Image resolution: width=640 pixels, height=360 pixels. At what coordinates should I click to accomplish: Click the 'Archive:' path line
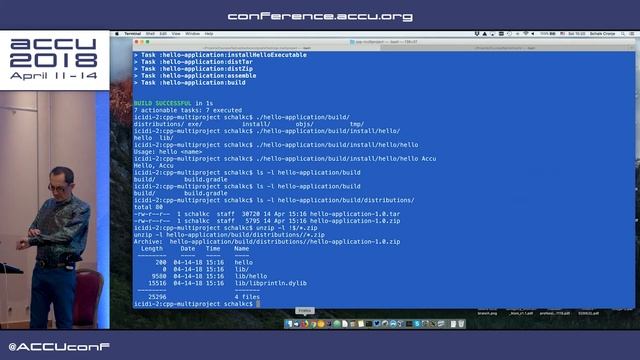[x=267, y=242]
